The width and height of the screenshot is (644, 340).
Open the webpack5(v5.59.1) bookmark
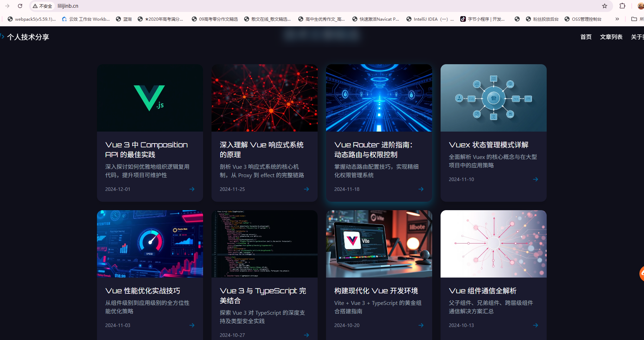pos(32,19)
